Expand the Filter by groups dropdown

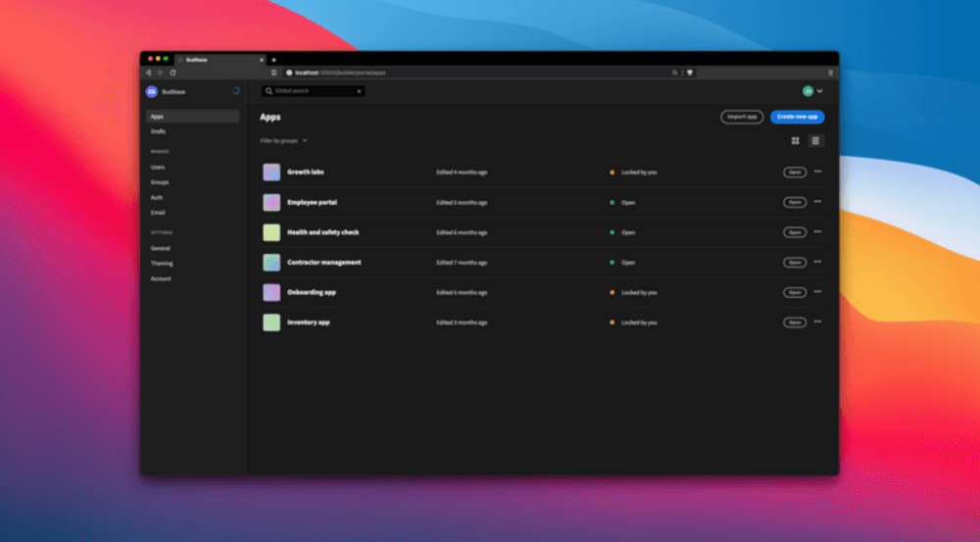(283, 141)
